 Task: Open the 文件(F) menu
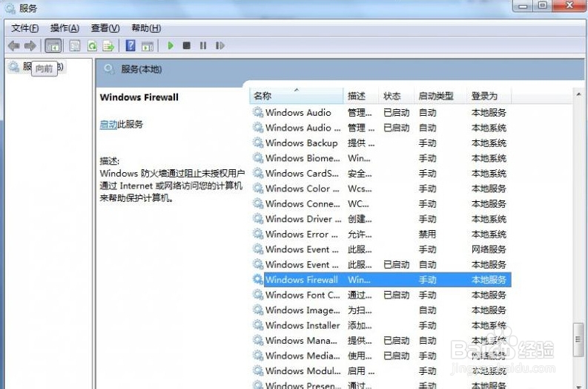tap(24, 27)
